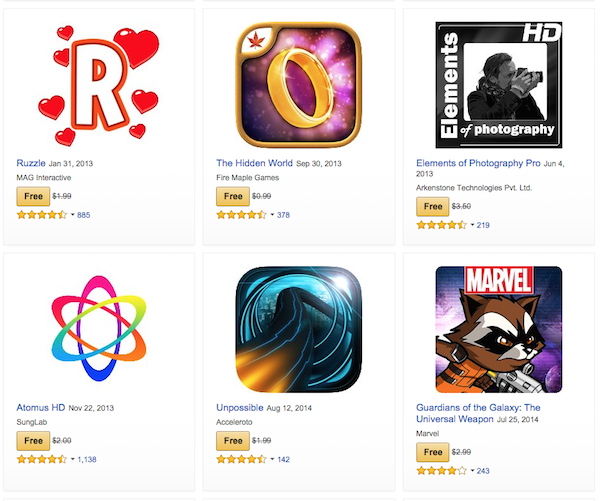View 219 reviews for Elements of Photography
This screenshot has width=600, height=501.
click(483, 225)
